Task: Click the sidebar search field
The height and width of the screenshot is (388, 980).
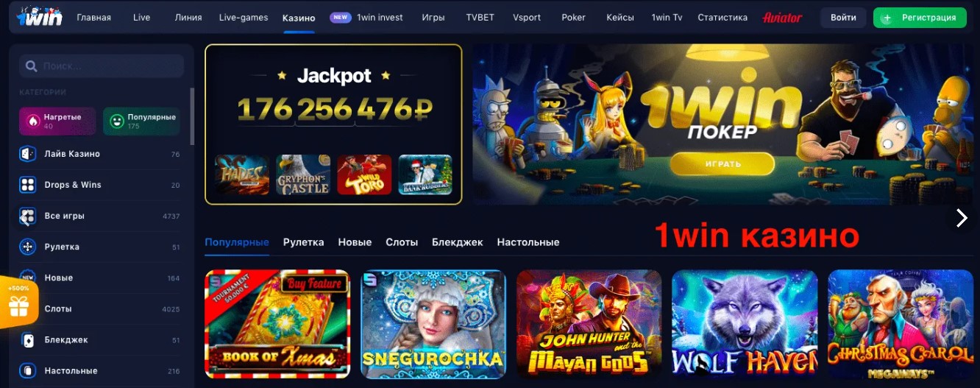Action: click(102, 66)
